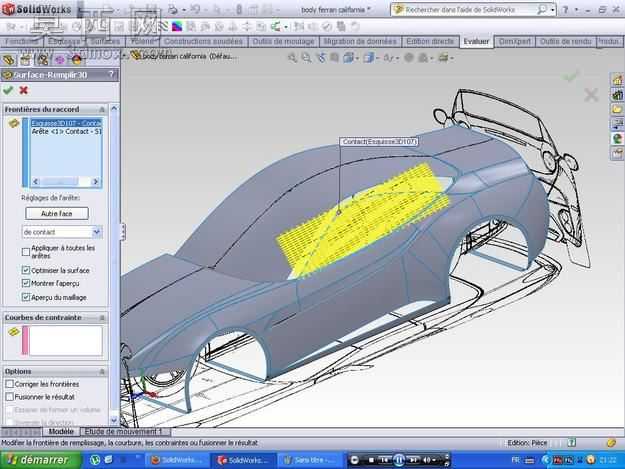This screenshot has height=469, width=625.
Task: Enable Fusionner le résultat checkbox
Action: [x=10, y=397]
